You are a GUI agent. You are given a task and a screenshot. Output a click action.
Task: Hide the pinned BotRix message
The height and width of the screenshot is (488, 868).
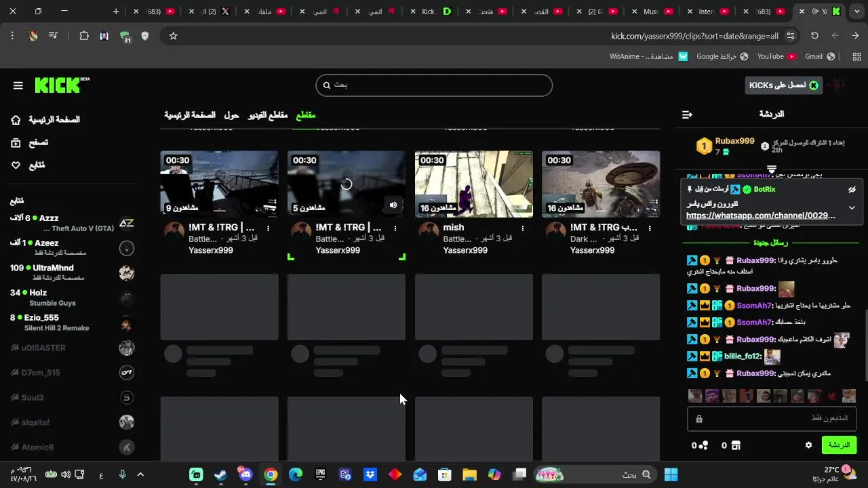(852, 190)
